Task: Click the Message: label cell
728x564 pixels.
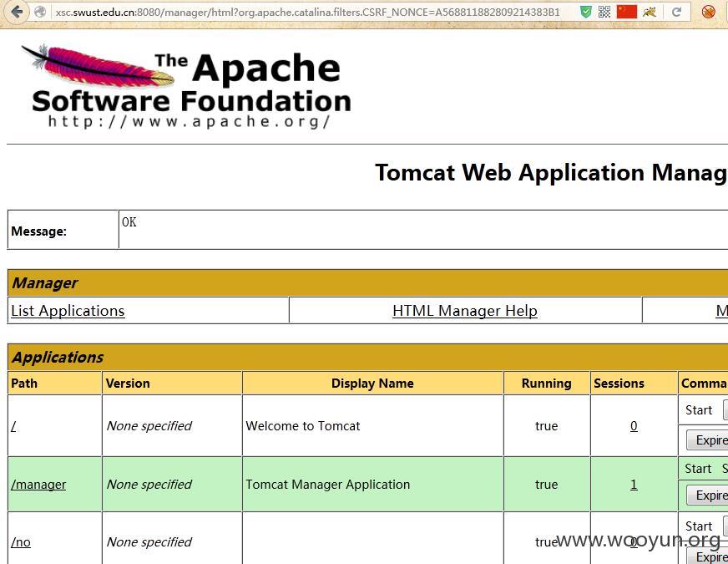Action: coord(63,230)
